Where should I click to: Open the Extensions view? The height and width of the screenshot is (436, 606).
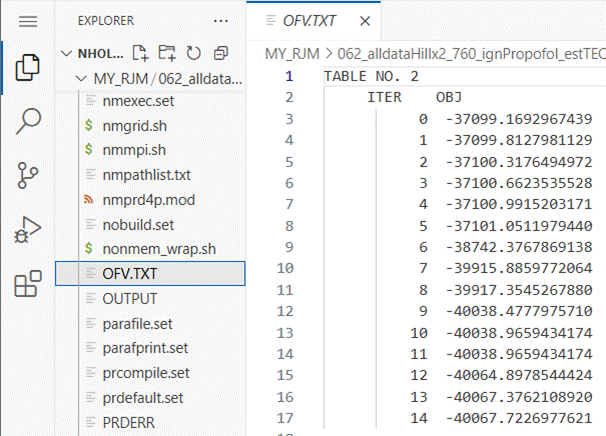(28, 285)
